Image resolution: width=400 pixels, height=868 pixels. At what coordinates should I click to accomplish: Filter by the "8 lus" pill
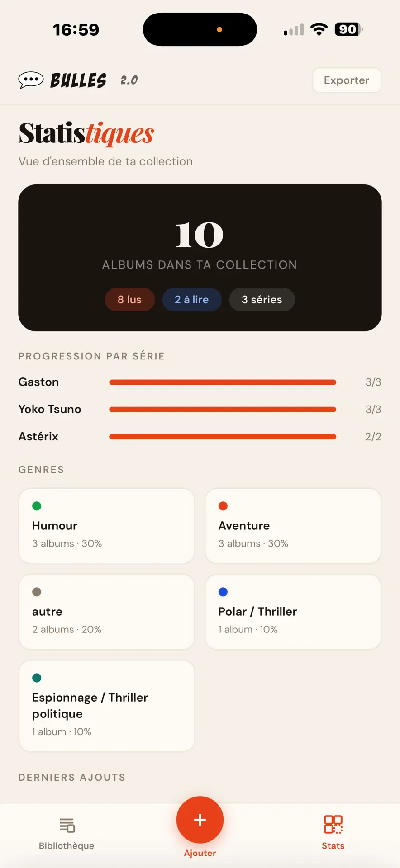(x=130, y=300)
